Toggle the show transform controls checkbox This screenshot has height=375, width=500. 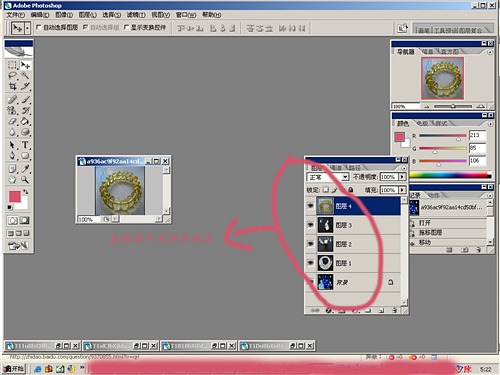point(126,27)
